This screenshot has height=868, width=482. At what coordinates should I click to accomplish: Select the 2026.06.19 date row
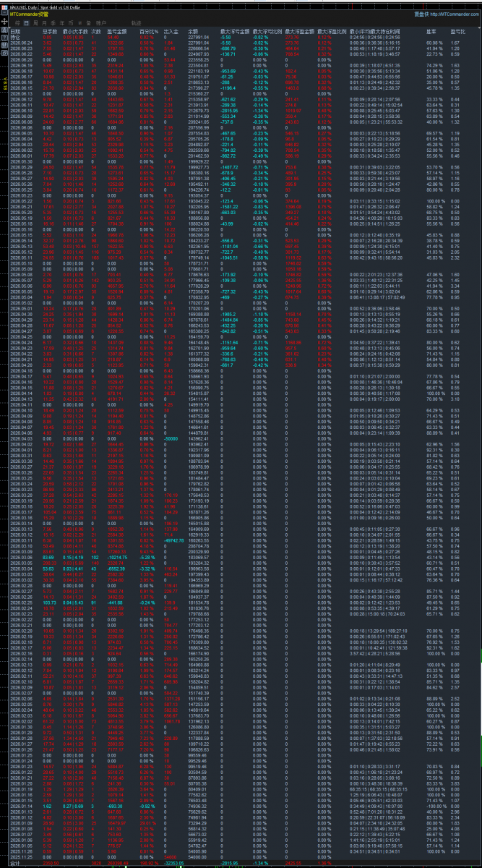click(x=21, y=65)
